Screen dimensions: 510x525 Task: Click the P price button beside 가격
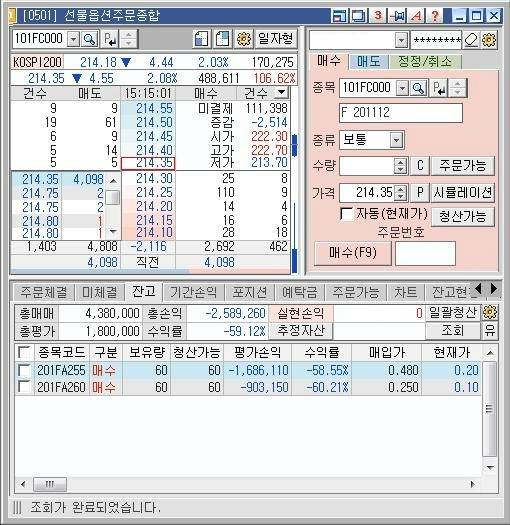click(x=420, y=193)
